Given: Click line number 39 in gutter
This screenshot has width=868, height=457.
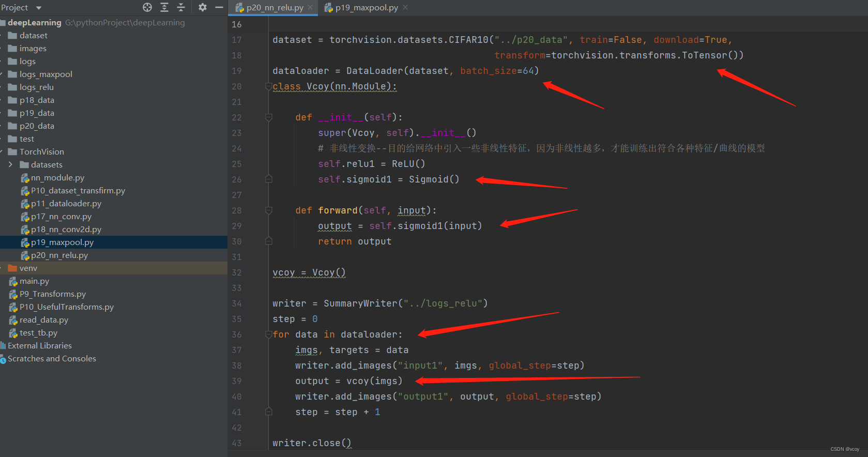Looking at the screenshot, I should point(237,381).
